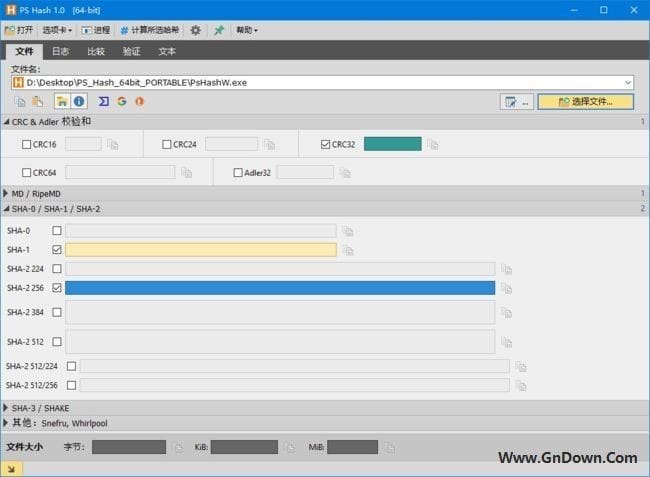This screenshot has width=650, height=477.
Task: Open the file path dropdown arrow
Action: [627, 82]
